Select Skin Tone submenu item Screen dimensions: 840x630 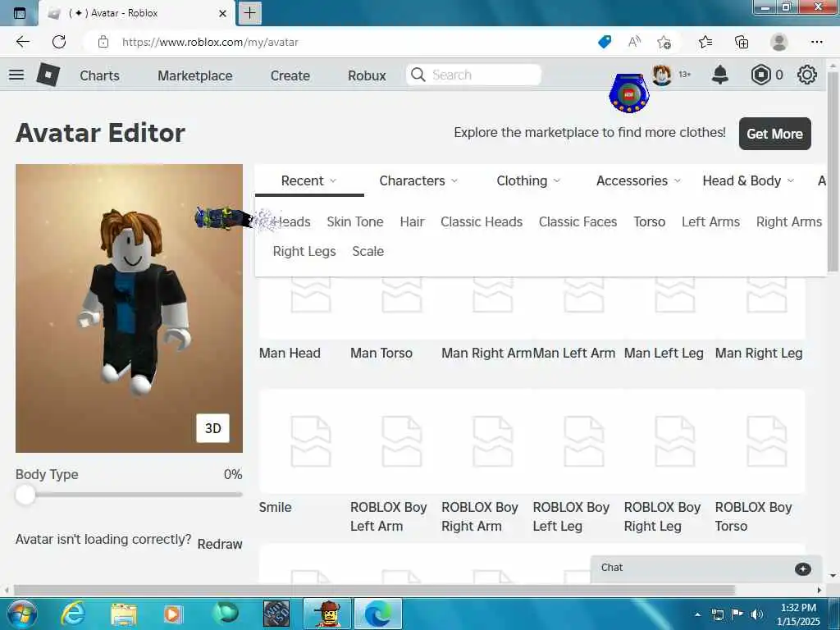click(355, 221)
